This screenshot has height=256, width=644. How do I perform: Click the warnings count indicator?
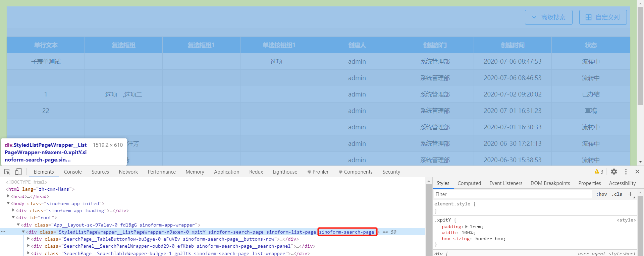coord(599,172)
